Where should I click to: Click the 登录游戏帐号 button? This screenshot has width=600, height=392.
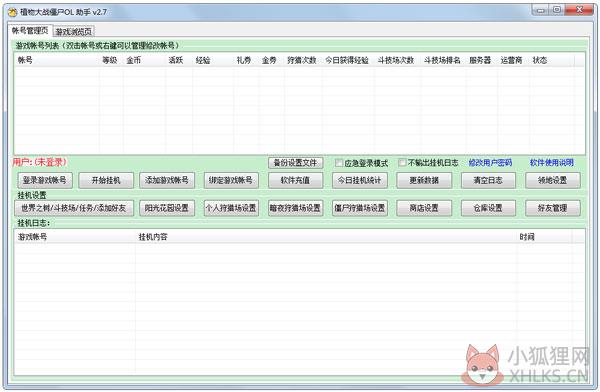point(45,180)
